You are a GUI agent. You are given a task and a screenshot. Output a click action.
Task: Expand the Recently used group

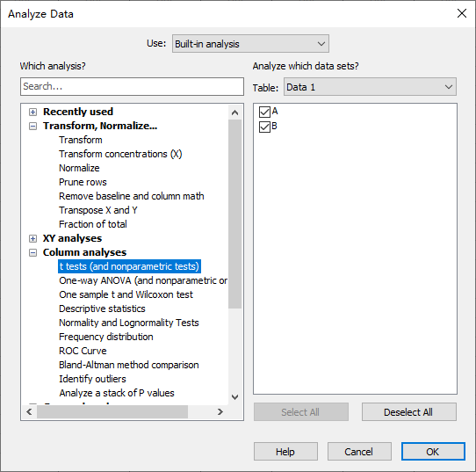click(x=32, y=113)
